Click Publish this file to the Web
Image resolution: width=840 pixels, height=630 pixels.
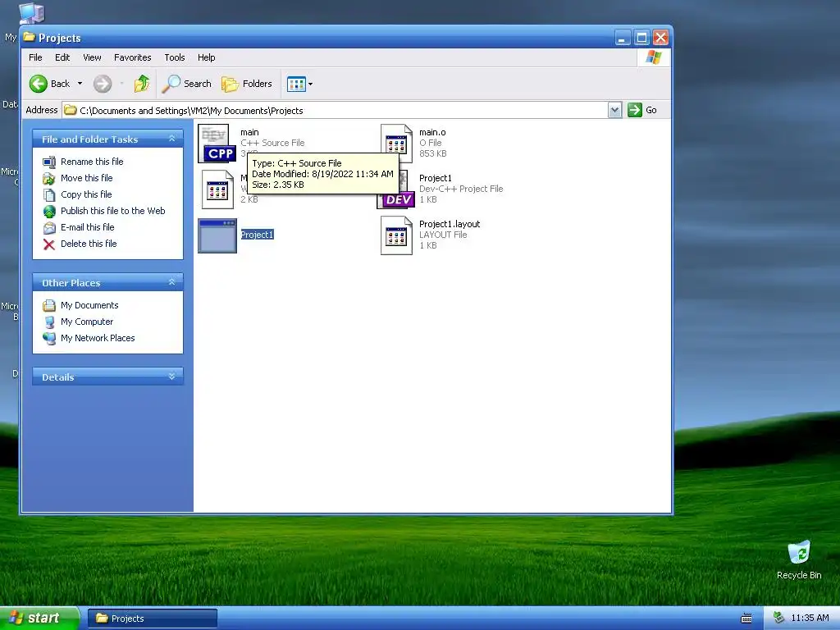click(x=112, y=211)
